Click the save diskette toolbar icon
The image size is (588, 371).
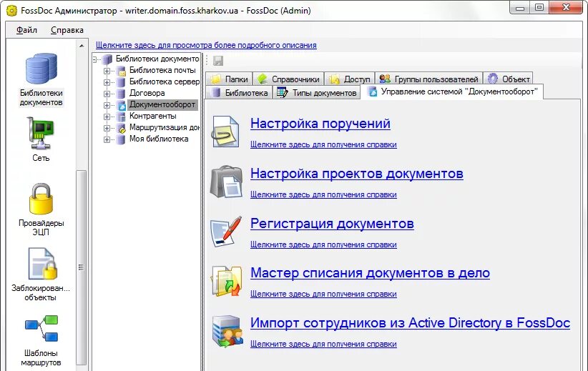click(x=218, y=61)
